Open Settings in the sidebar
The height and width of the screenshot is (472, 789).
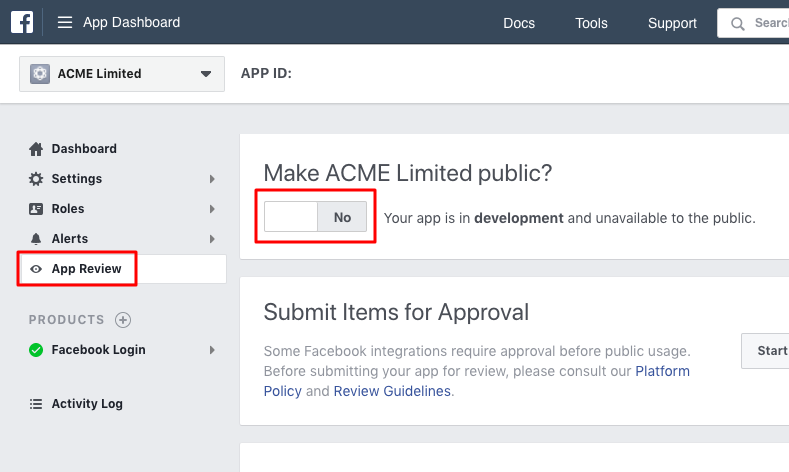coord(76,179)
